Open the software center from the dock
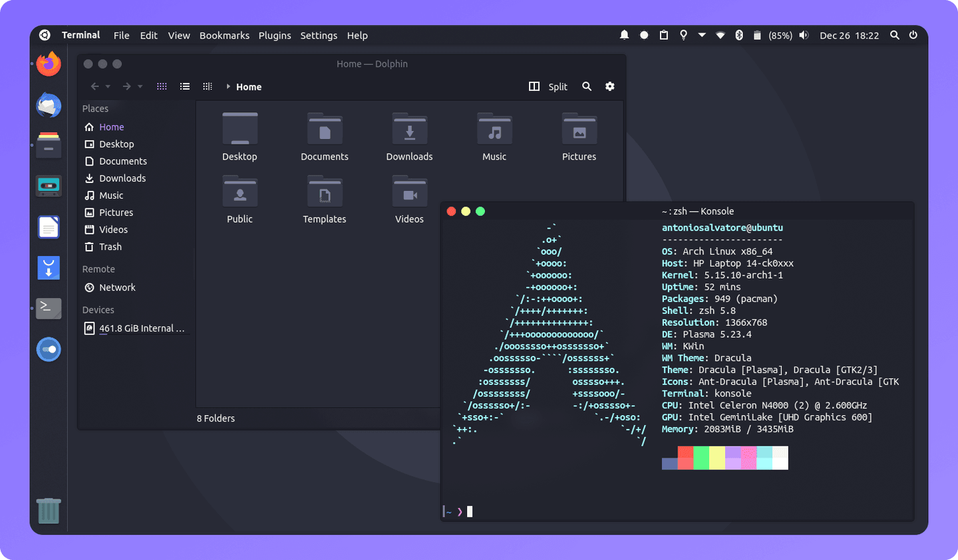The height and width of the screenshot is (560, 958). click(x=48, y=349)
